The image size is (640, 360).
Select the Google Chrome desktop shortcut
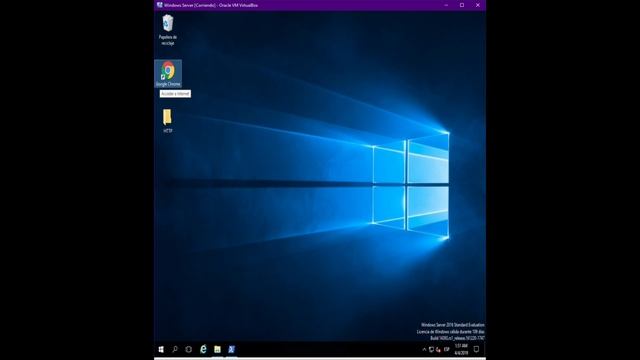pyautogui.click(x=168, y=73)
